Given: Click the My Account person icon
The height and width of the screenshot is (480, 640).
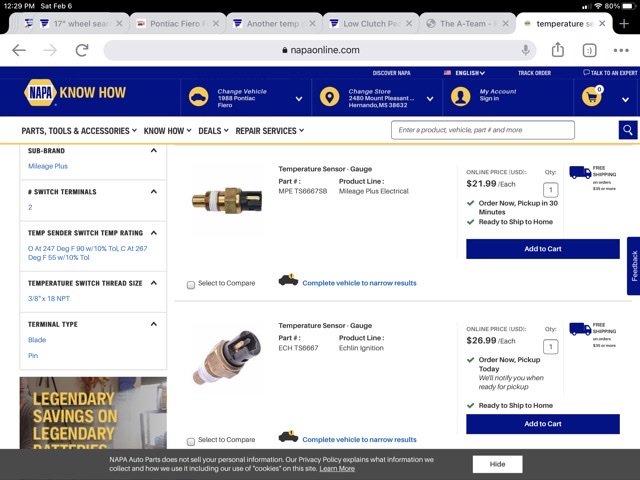Looking at the screenshot, I should [460, 97].
